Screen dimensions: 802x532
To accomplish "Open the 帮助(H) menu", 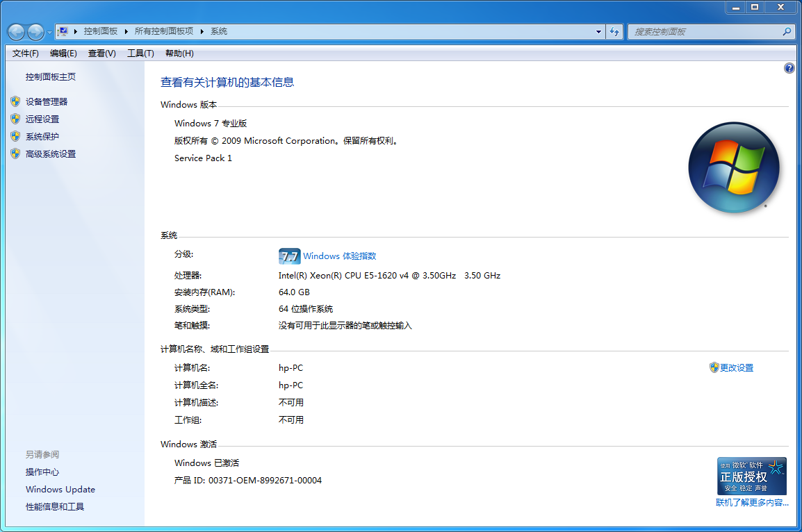I will point(179,53).
